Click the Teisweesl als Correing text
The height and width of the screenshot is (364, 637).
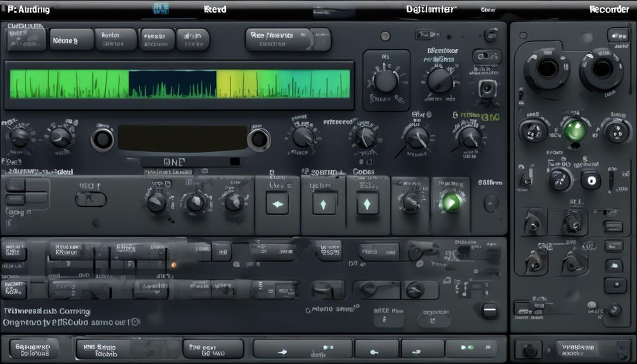[47, 311]
